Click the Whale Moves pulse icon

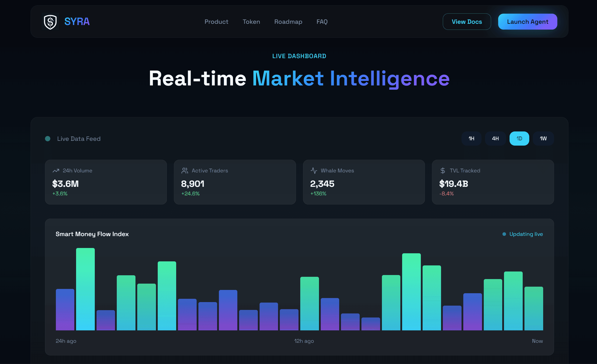click(x=314, y=171)
